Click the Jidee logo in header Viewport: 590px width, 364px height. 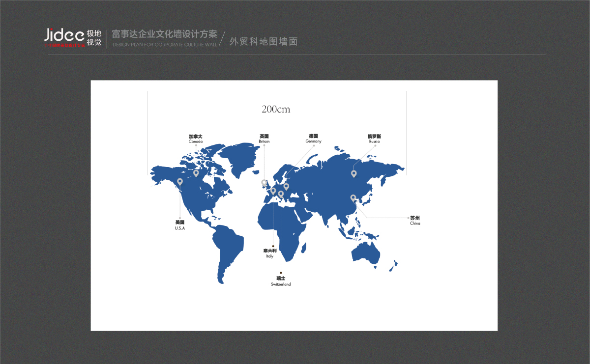tap(64, 35)
